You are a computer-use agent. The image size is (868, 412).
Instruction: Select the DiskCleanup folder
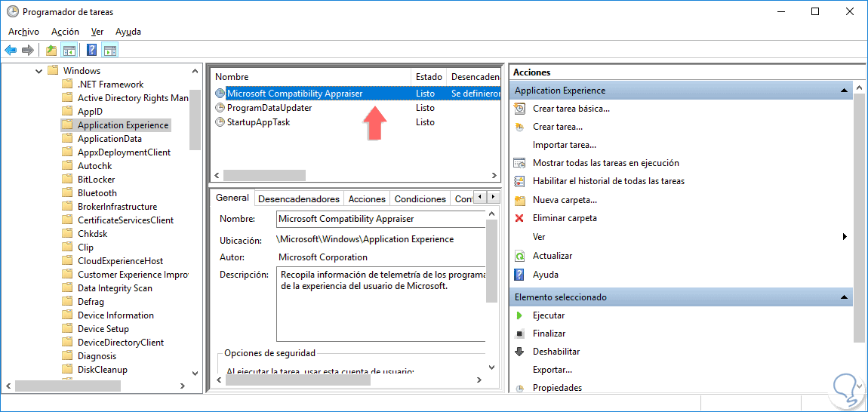pos(103,369)
